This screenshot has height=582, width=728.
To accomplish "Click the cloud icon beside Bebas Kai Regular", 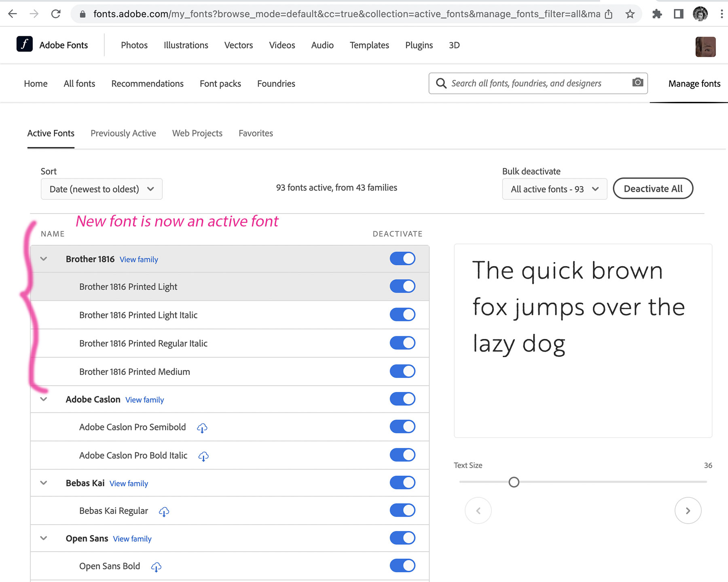I will tap(164, 512).
